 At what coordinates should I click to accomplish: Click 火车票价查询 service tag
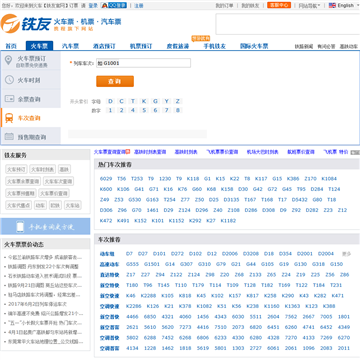pos(54,193)
